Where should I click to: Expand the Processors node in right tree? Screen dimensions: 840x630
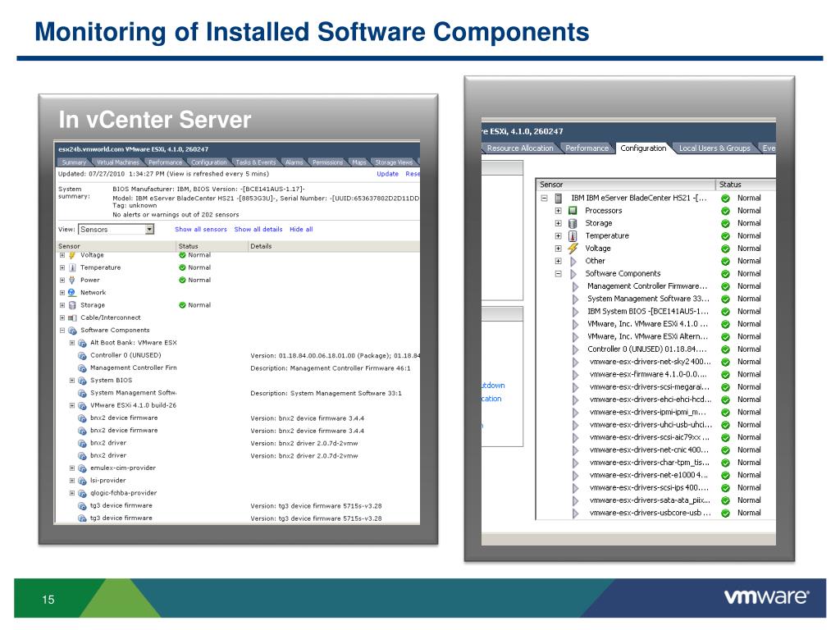[558, 211]
